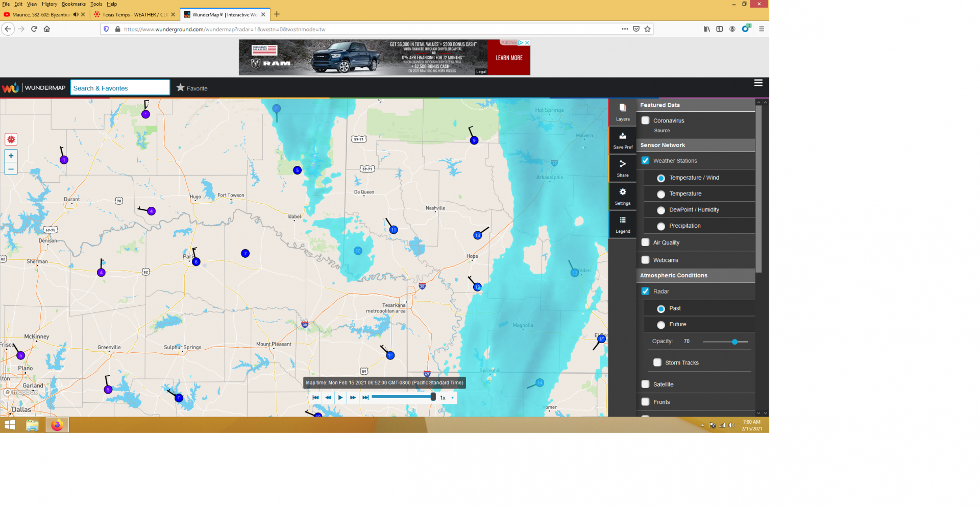Select Temperature / Wind radio option

661,178
